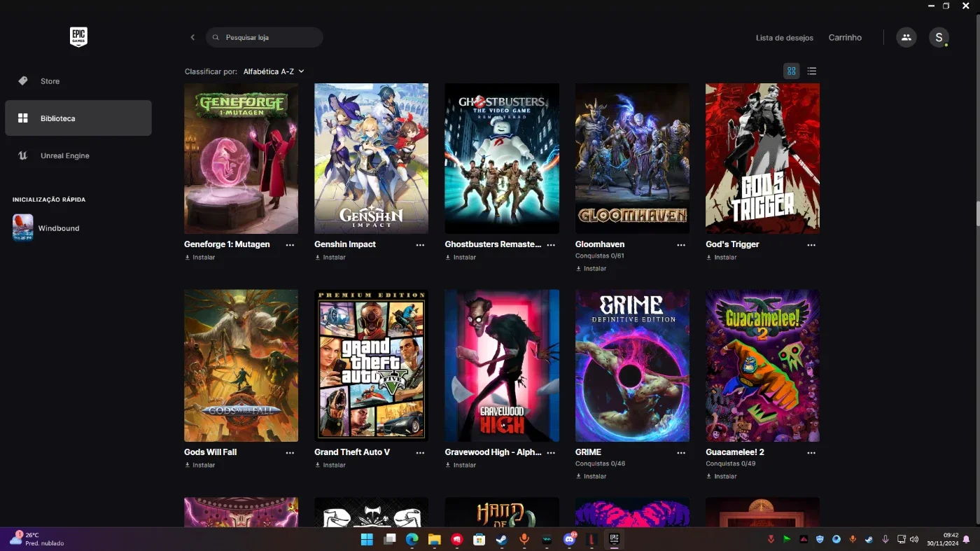Click Instalar under Grand Theft Auto V
This screenshot has height=551, width=980.
tap(330, 465)
